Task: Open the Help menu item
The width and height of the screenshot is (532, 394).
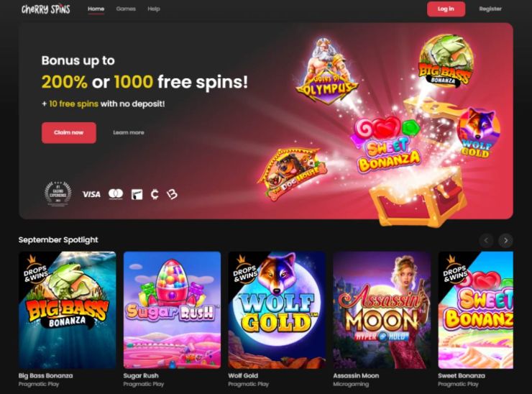Action: point(154,9)
